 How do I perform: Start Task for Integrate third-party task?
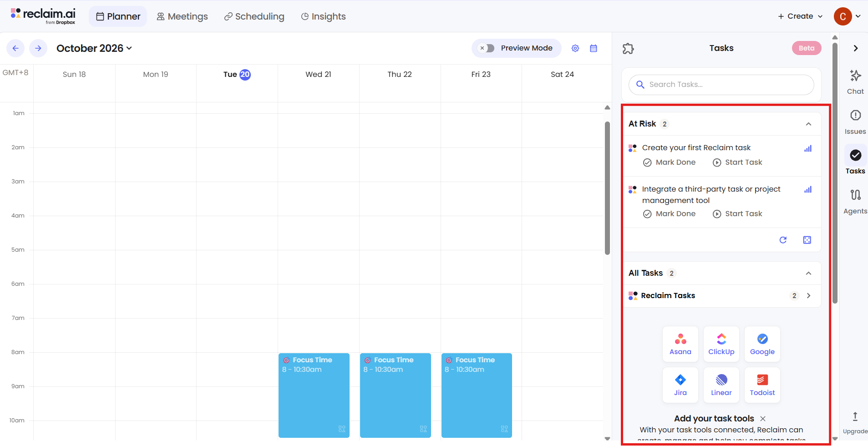click(x=737, y=214)
